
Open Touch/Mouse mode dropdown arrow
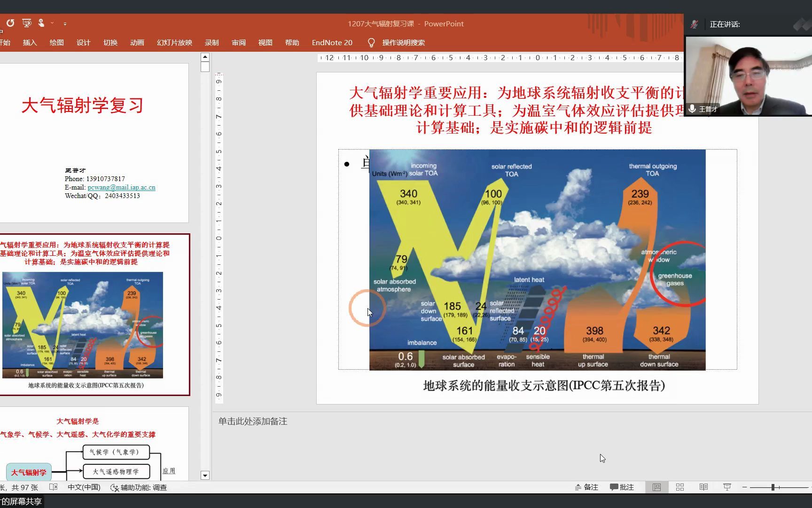click(x=52, y=23)
